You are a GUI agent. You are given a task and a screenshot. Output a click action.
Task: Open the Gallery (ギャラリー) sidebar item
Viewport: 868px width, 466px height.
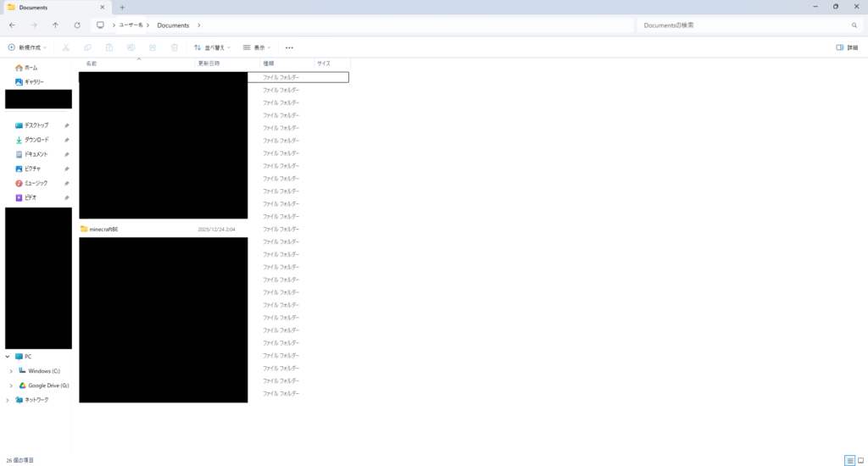pos(34,81)
